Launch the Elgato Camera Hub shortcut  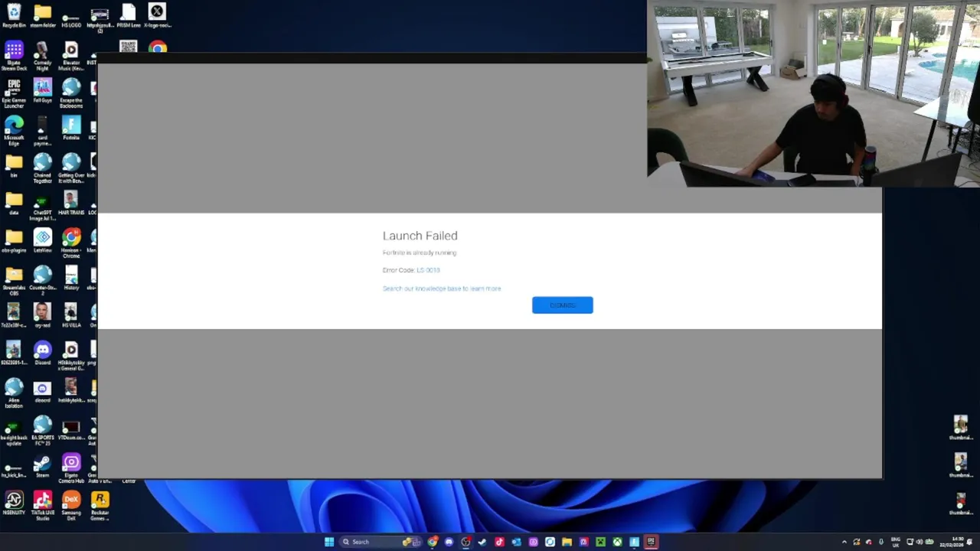[x=71, y=468]
